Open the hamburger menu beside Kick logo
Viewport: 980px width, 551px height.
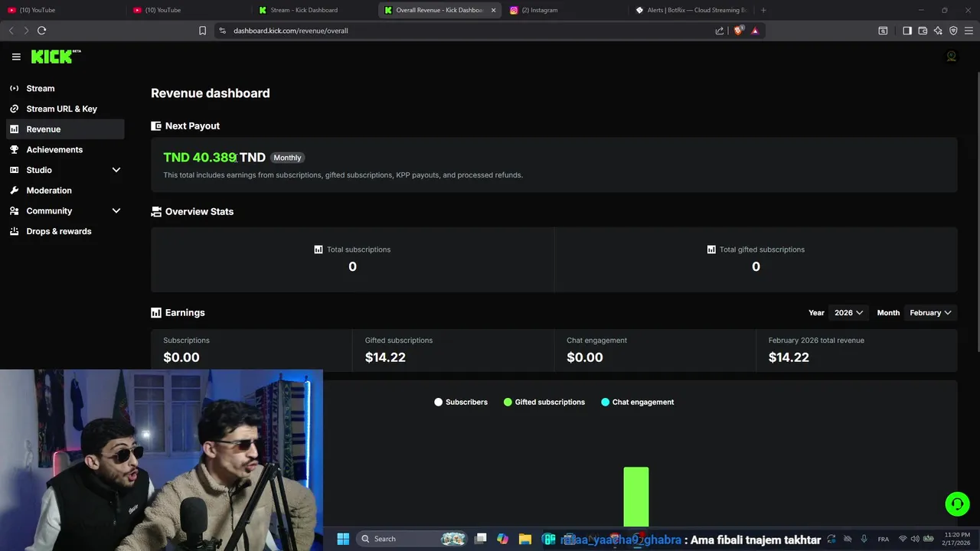pos(16,57)
